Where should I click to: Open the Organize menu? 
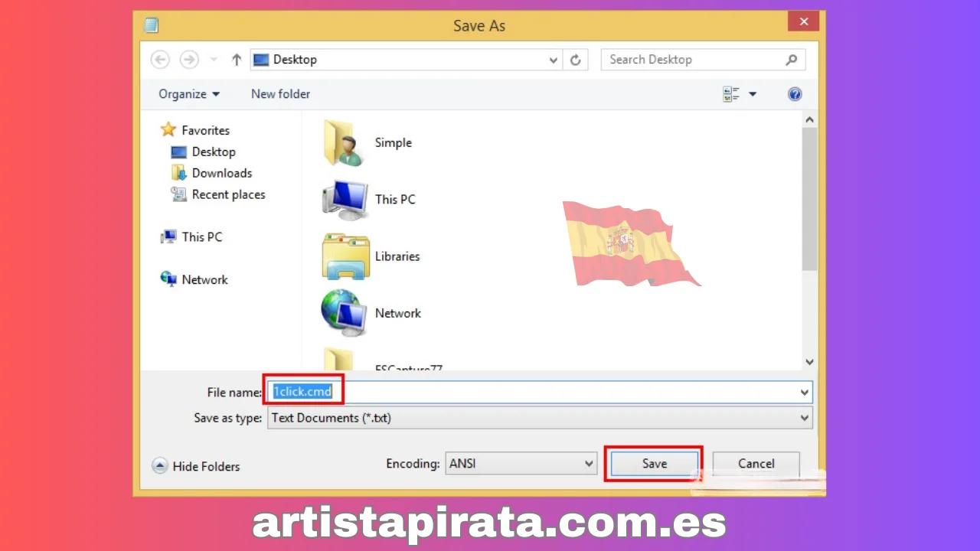click(x=189, y=94)
